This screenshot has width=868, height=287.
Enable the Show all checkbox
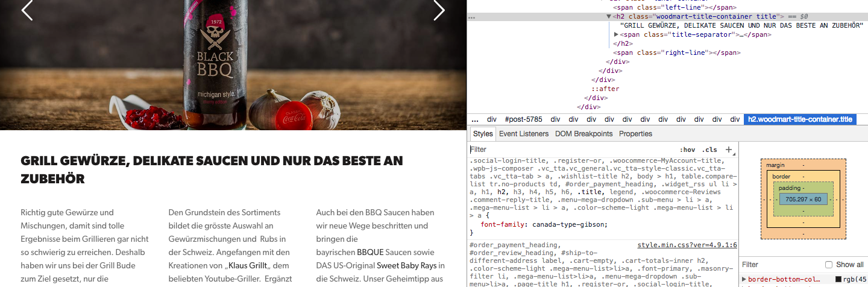pyautogui.click(x=829, y=265)
